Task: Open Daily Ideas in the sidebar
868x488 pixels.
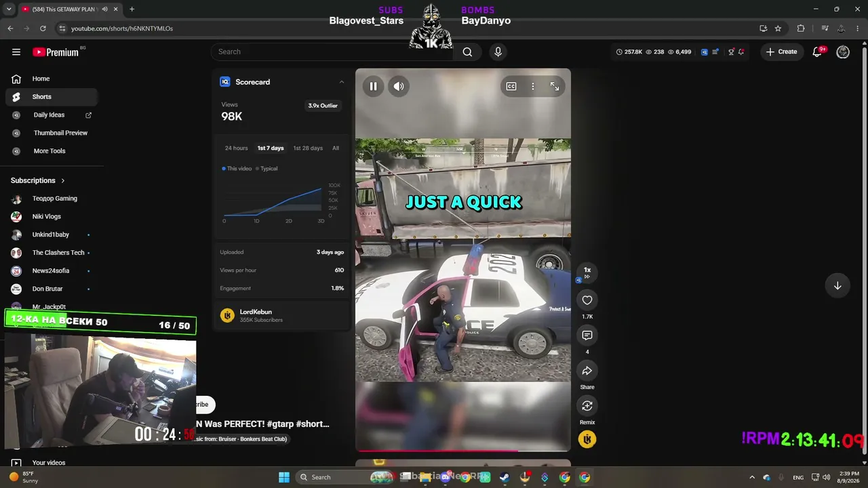Action: pyautogui.click(x=52, y=115)
